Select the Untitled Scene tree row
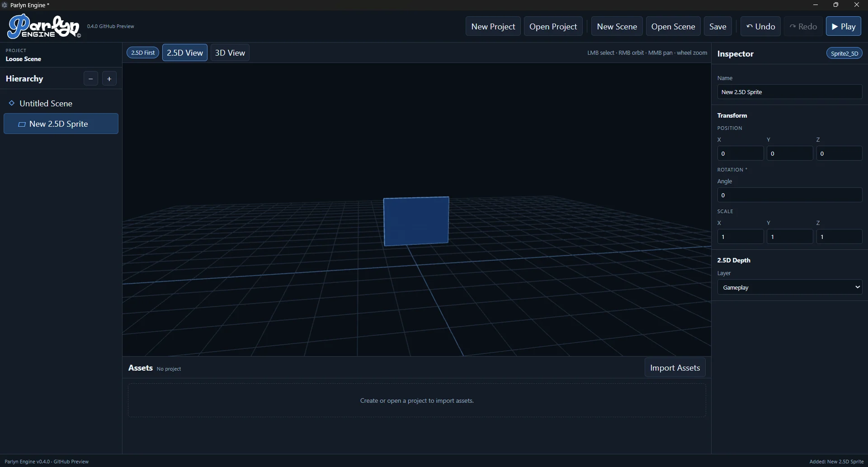This screenshot has height=467, width=868. click(61, 103)
